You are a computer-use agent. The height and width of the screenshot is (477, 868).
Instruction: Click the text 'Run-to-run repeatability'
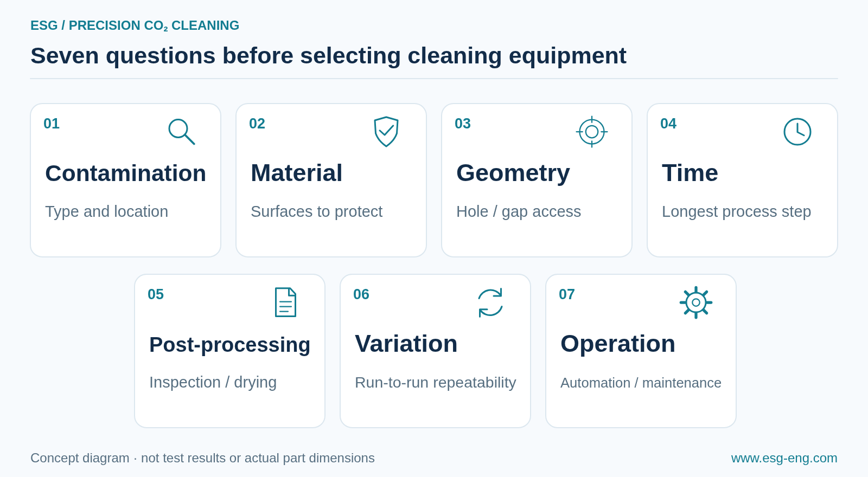click(x=436, y=383)
